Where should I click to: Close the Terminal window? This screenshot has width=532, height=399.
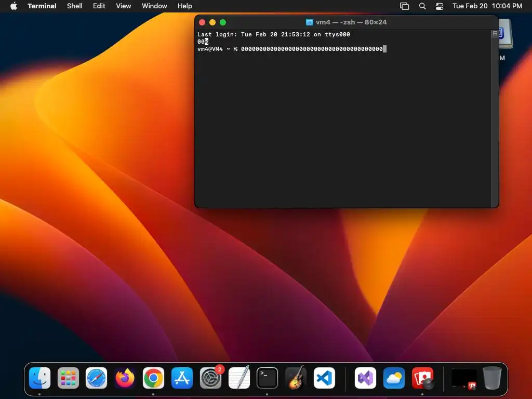[202, 22]
